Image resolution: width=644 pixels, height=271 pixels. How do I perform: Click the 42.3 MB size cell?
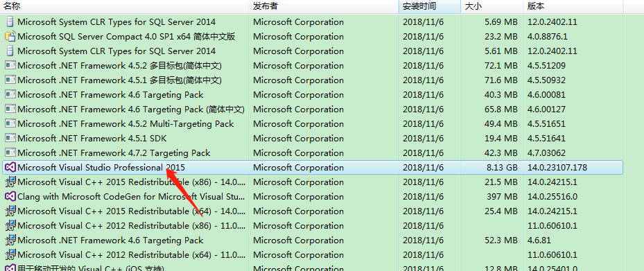click(x=501, y=152)
